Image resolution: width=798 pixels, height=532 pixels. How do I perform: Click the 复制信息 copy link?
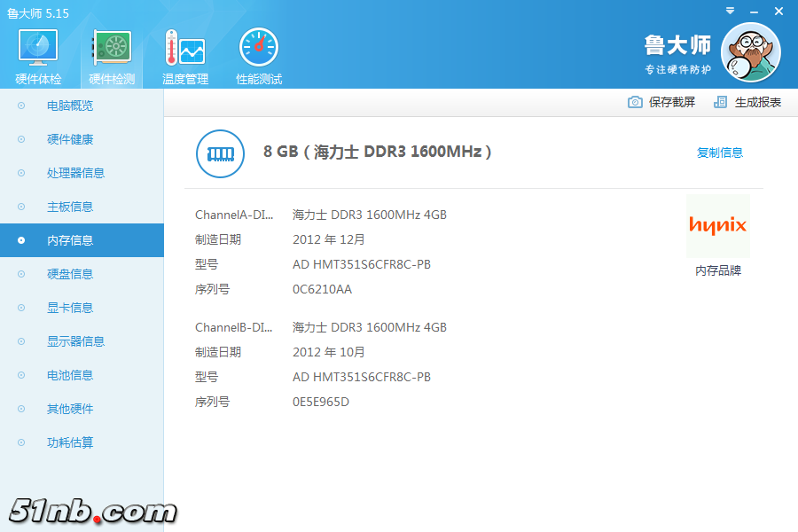coord(720,153)
